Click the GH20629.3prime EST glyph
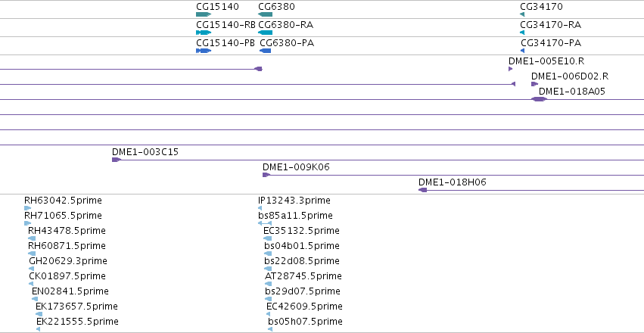The height and width of the screenshot is (333, 644). click(32, 269)
